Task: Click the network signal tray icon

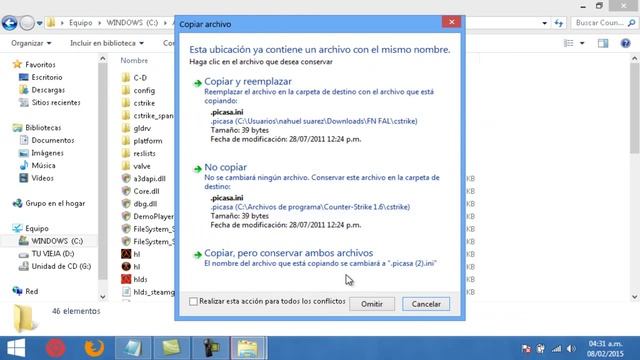Action: [556, 349]
